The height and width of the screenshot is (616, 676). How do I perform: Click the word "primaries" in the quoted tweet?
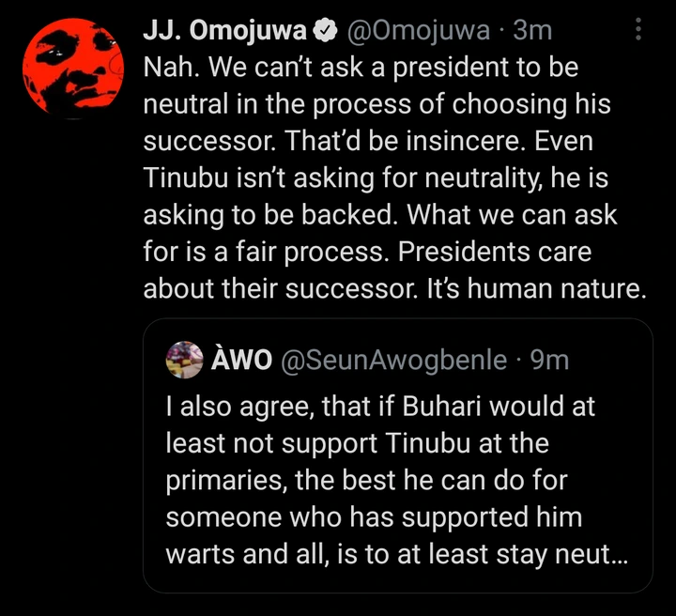(224, 481)
